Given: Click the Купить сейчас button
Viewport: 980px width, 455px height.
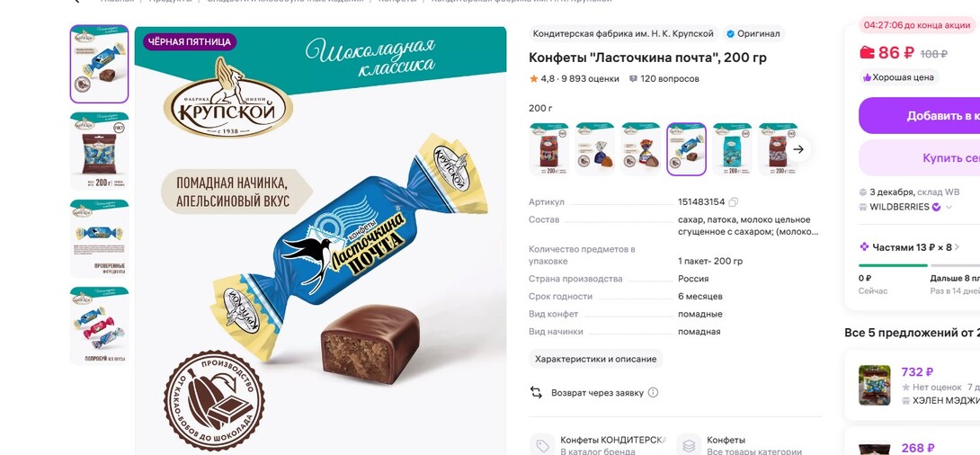Looking at the screenshot, I should point(920,158).
